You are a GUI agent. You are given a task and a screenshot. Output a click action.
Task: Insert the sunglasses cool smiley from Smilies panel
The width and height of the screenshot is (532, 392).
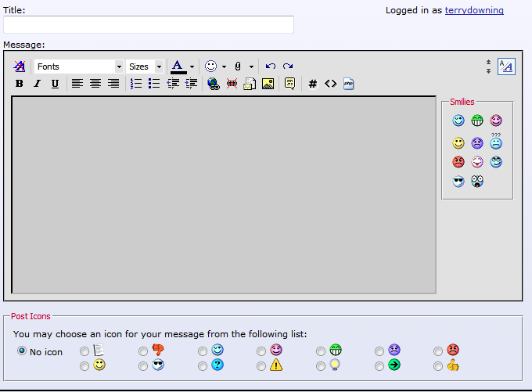click(458, 182)
